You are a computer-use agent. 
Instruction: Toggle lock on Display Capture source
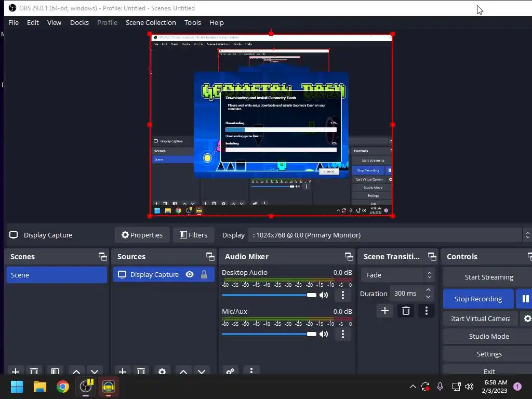click(204, 274)
